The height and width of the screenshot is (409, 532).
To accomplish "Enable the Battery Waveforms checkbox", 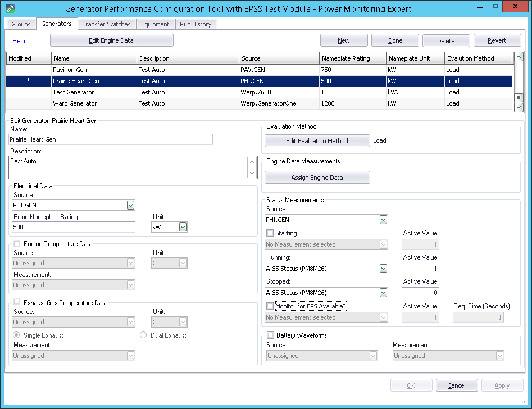I will pyautogui.click(x=270, y=335).
